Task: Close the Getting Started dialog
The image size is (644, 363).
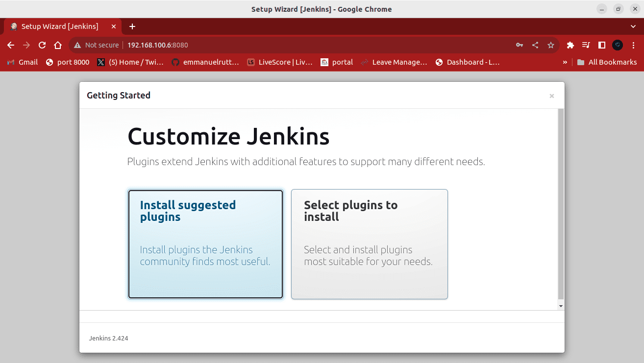Action: click(x=551, y=96)
